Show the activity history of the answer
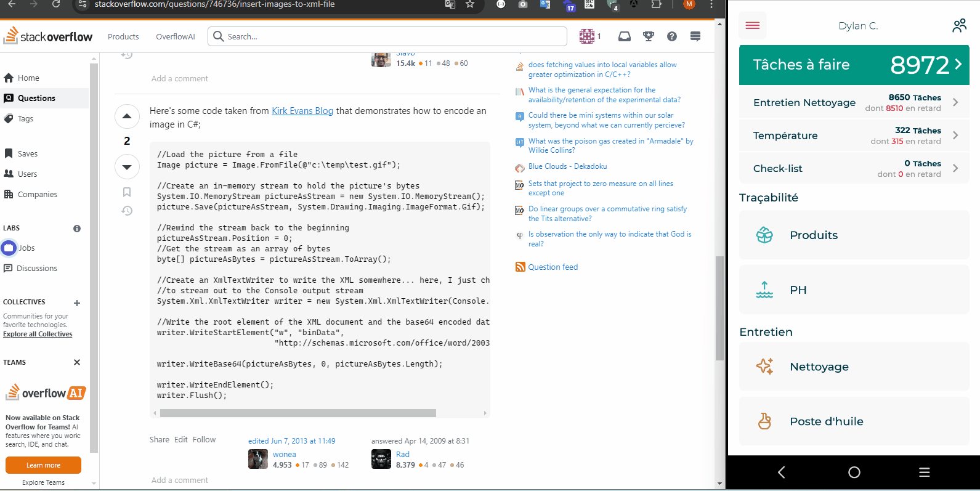 [127, 211]
